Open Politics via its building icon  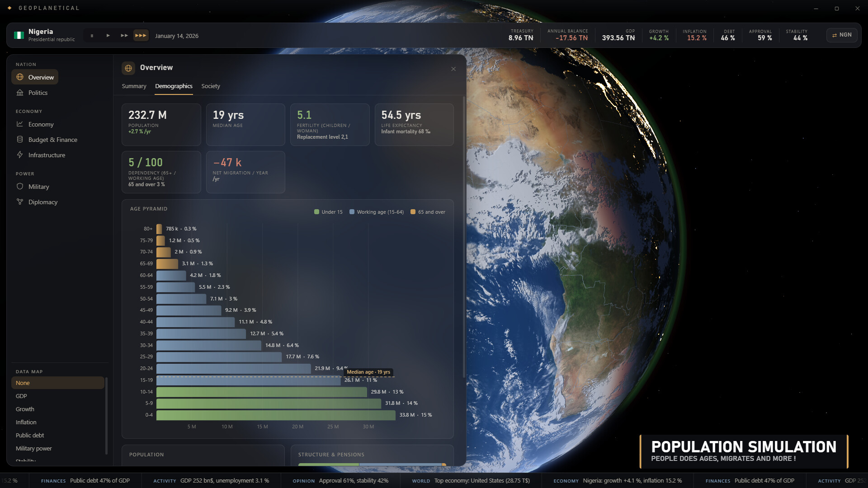tap(20, 93)
